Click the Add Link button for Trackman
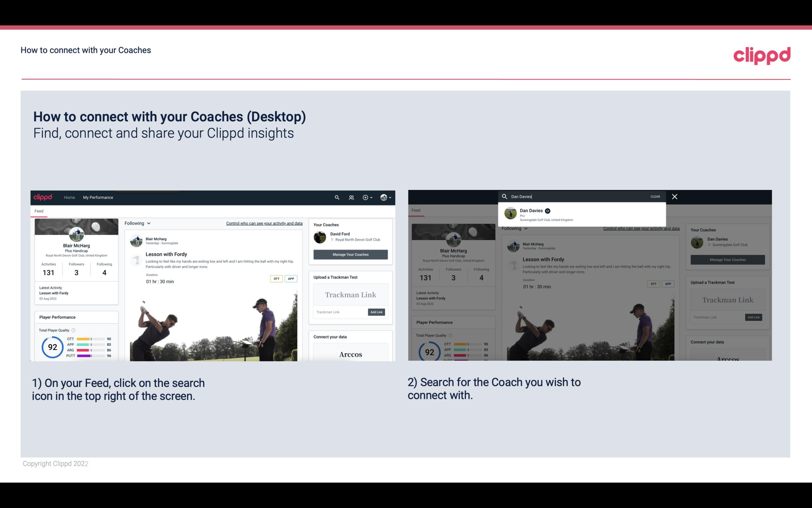812x508 pixels. pyautogui.click(x=377, y=312)
